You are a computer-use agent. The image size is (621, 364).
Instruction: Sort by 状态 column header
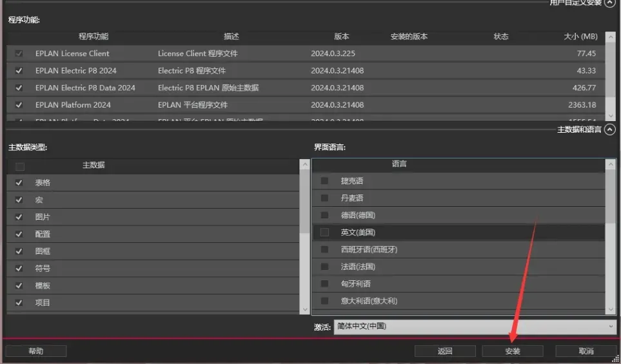(500, 36)
